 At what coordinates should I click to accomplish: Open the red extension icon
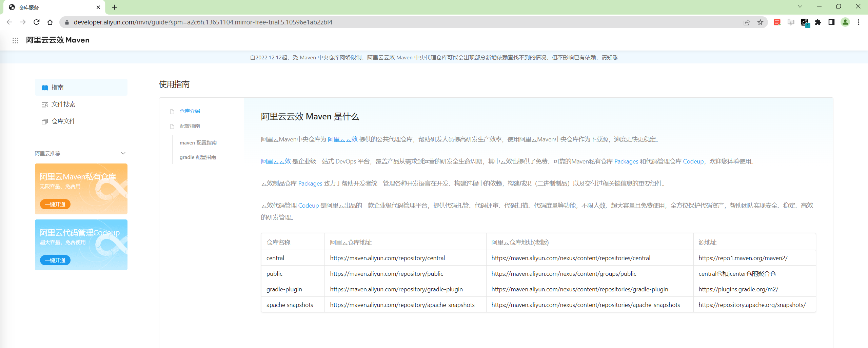(x=777, y=22)
